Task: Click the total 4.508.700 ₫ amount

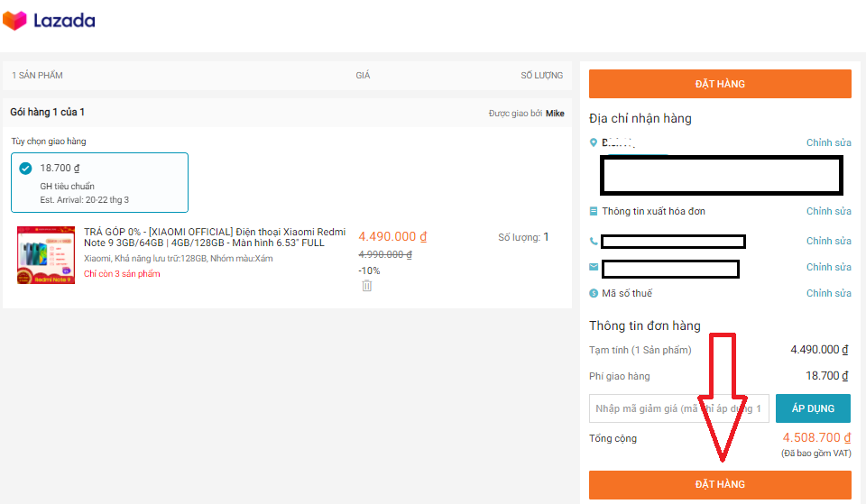Action: 816,437
